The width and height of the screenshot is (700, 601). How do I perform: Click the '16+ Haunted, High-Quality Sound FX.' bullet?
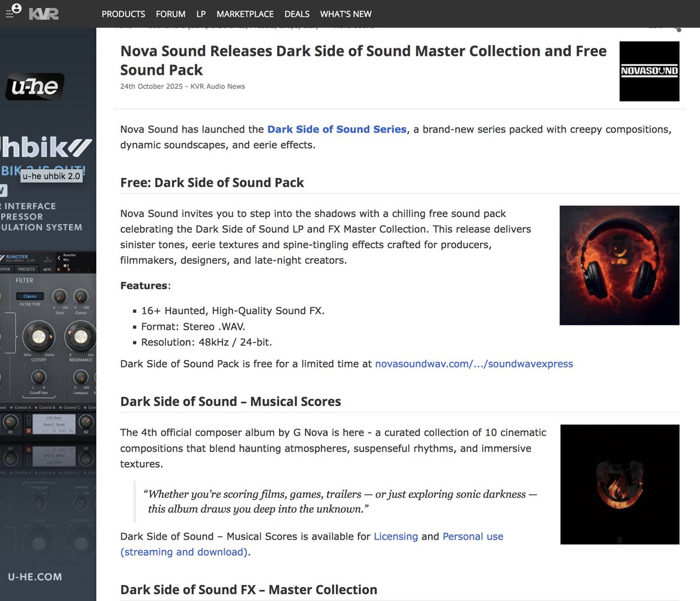pyautogui.click(x=233, y=310)
